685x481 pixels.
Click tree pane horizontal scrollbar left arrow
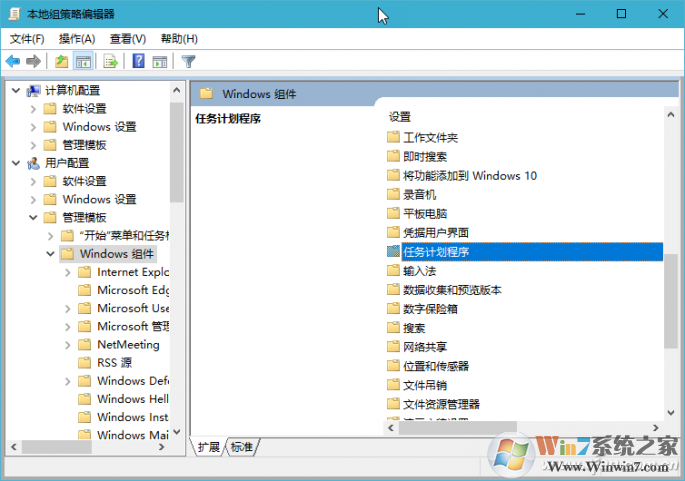[14, 447]
